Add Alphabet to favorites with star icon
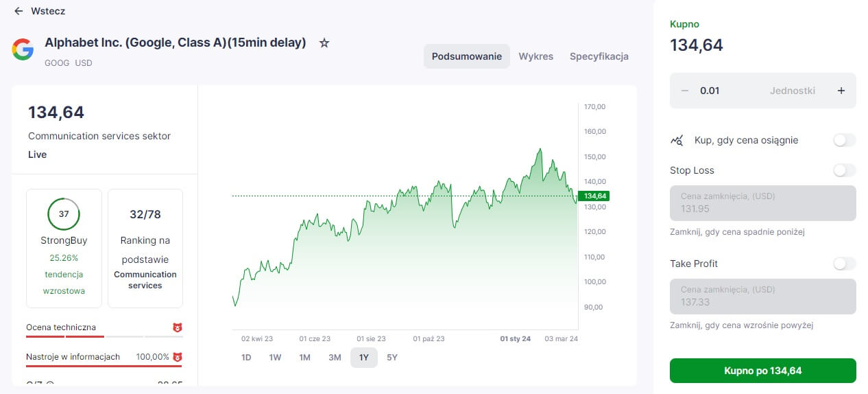868x394 pixels. (324, 43)
